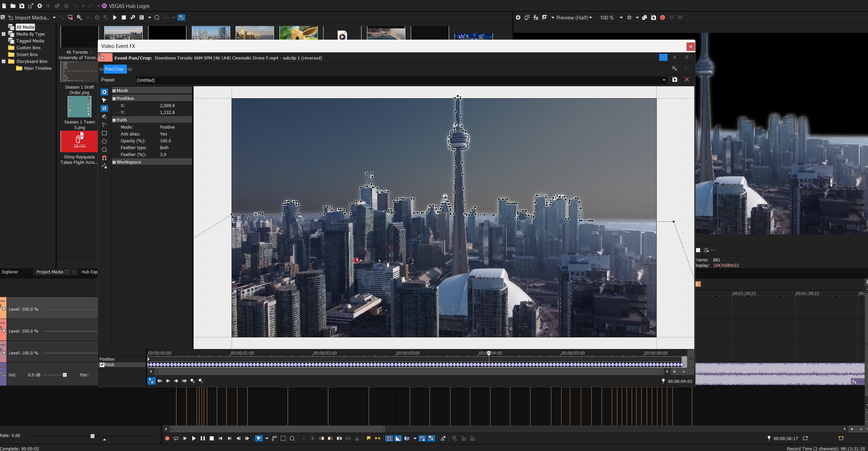Switch to the Project Media tab
Viewport: 868px width, 451px height.
point(50,272)
